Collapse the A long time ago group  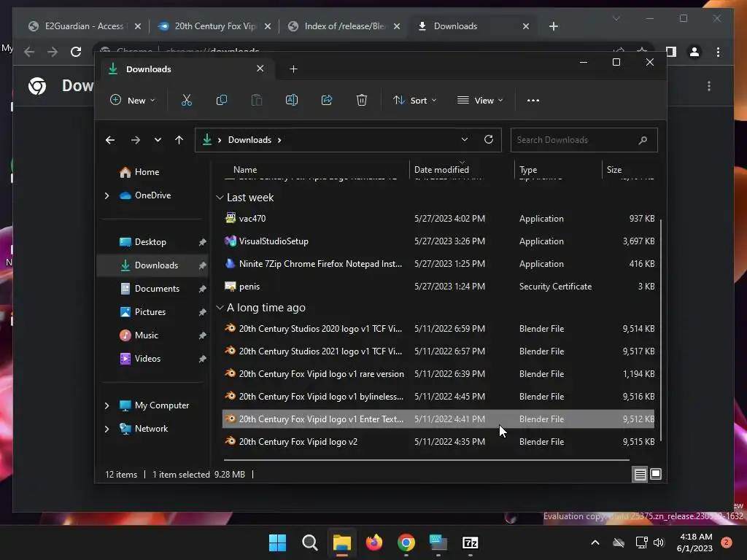pos(220,308)
